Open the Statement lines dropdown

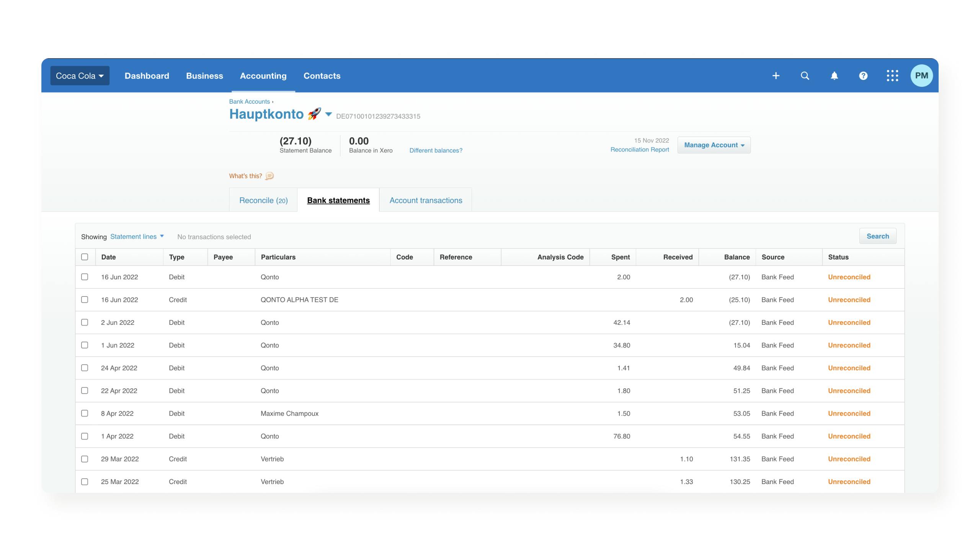[x=136, y=236]
